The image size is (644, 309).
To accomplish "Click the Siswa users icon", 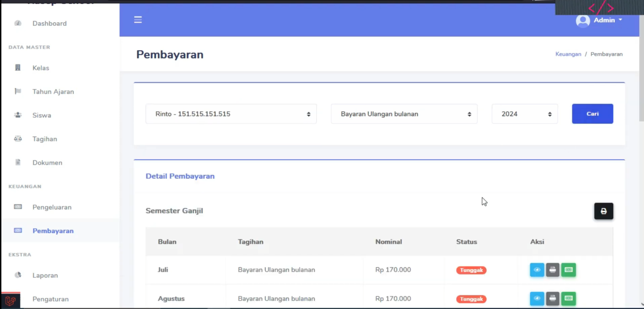I will click(18, 115).
